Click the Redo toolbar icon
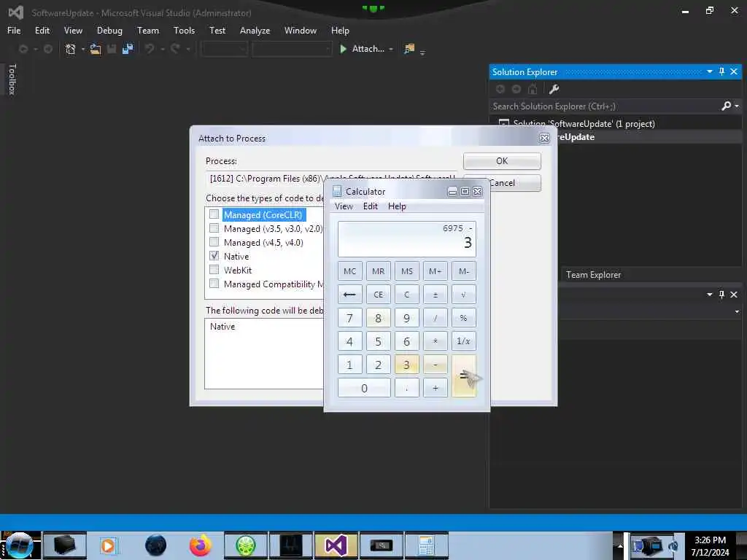The height and width of the screenshot is (560, 747). tap(175, 49)
